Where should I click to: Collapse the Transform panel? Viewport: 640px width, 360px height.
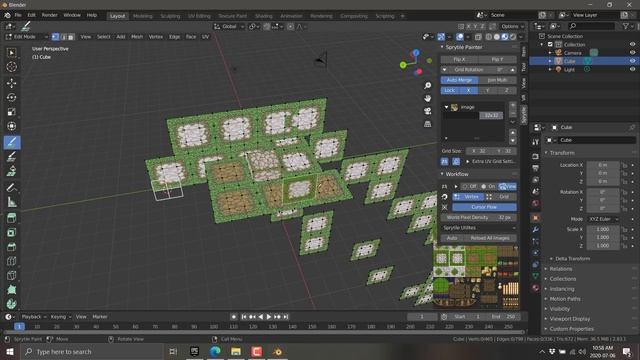point(546,153)
